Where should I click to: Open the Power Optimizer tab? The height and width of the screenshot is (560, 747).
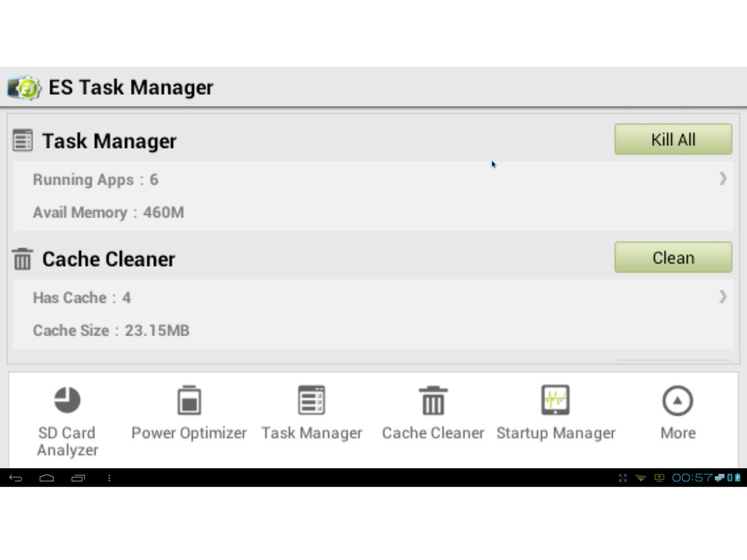click(189, 413)
